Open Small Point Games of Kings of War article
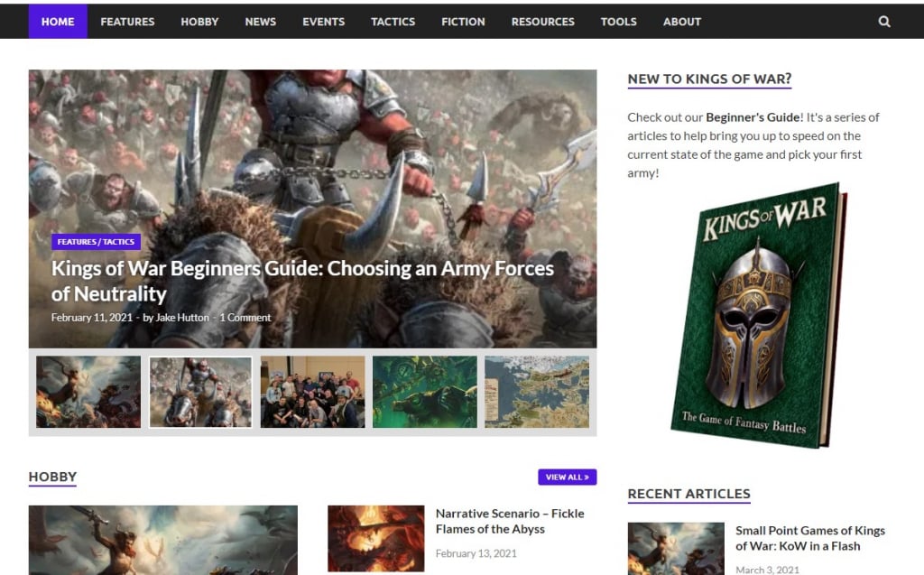924x575 pixels. [x=810, y=538]
